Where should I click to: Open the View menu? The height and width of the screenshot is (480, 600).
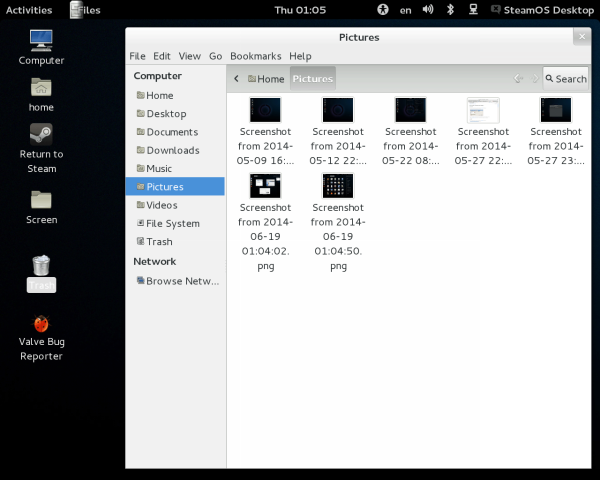[x=189, y=56]
